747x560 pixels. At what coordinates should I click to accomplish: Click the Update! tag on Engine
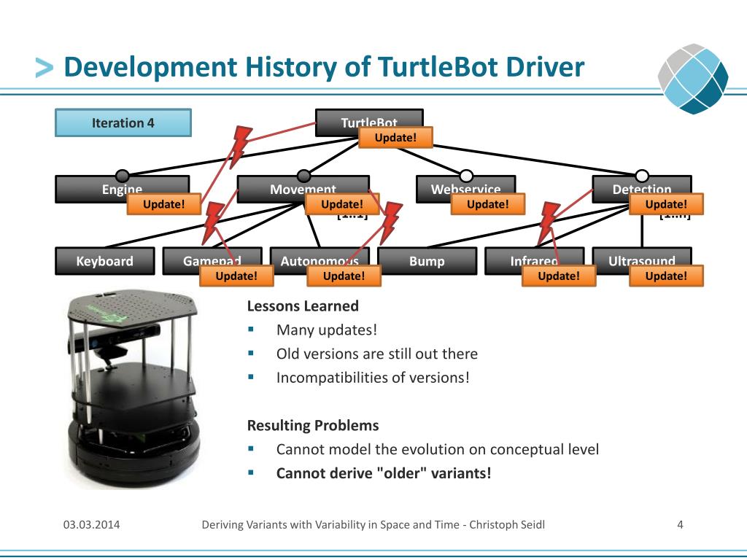pos(164,204)
